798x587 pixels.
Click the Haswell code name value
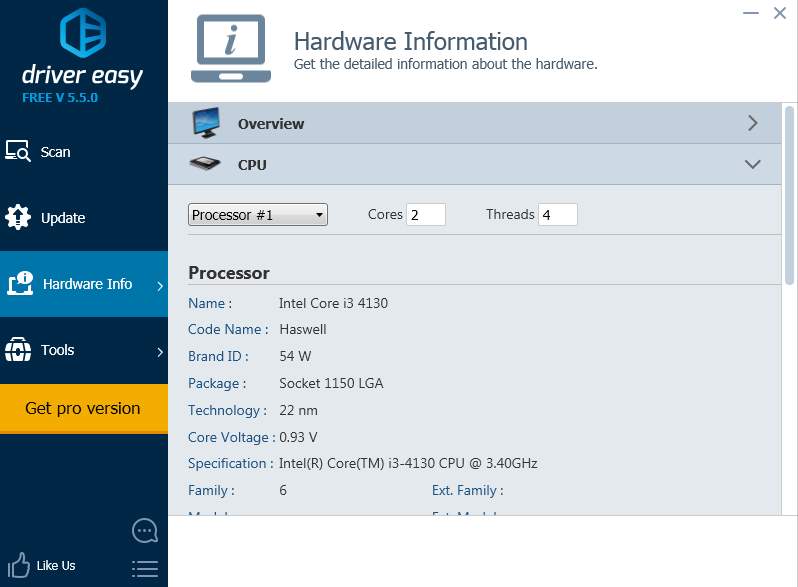(x=303, y=329)
